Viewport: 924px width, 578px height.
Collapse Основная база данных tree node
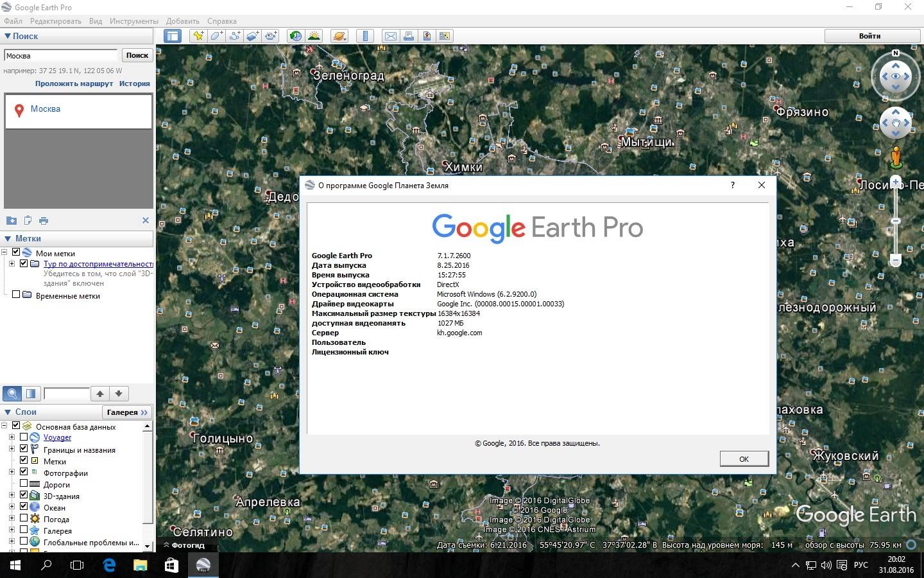[4, 426]
